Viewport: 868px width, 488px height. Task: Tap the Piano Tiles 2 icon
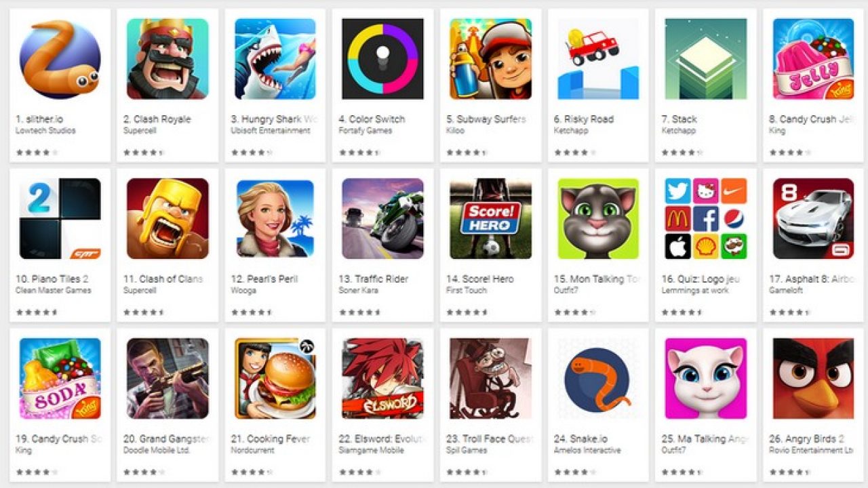(60, 219)
